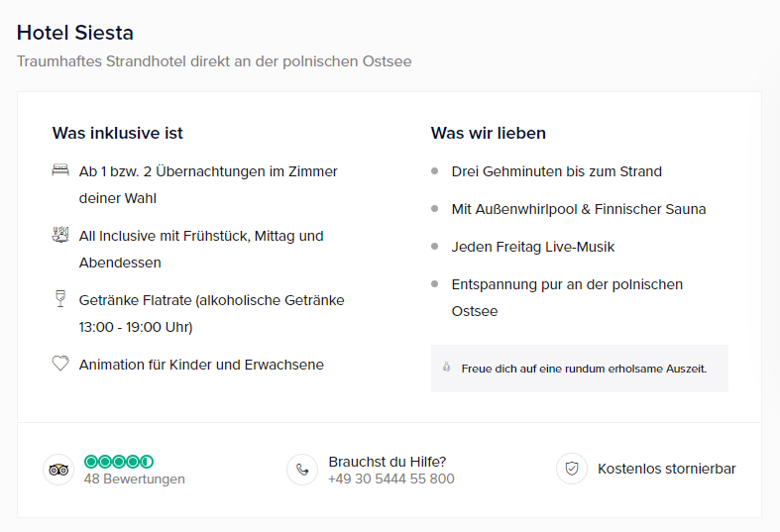Click the Was inklusive ist heading
Image resolution: width=780 pixels, height=532 pixels.
tap(117, 134)
